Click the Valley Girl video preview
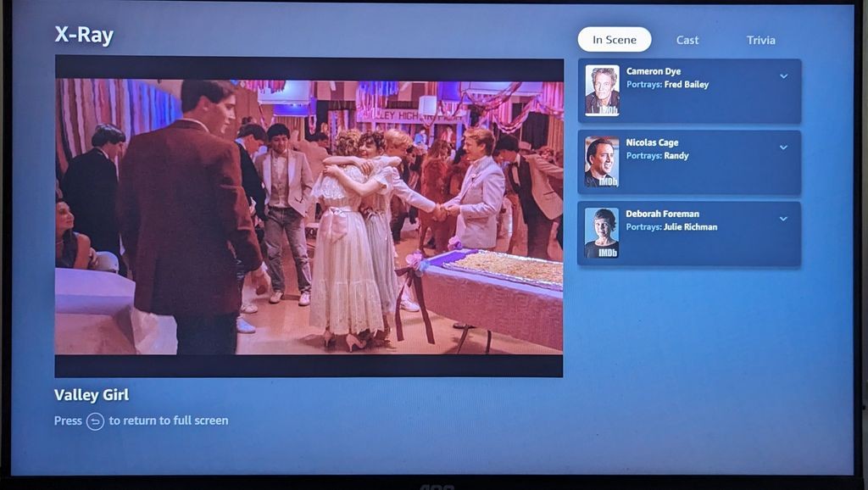868x490 pixels. pos(309,216)
